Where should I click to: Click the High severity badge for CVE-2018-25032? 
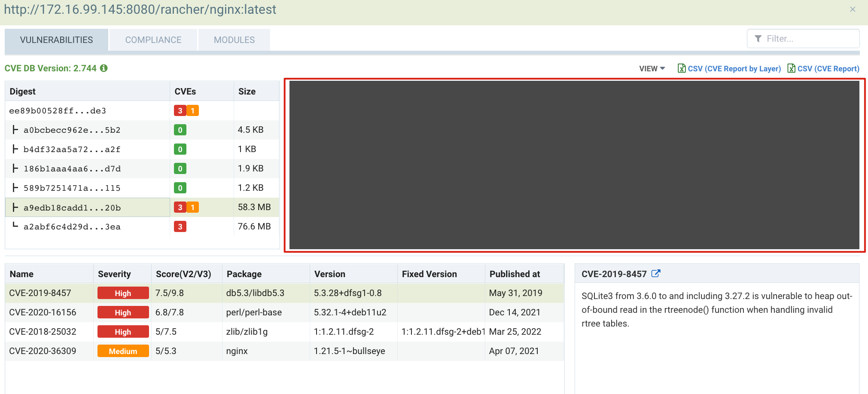[123, 331]
